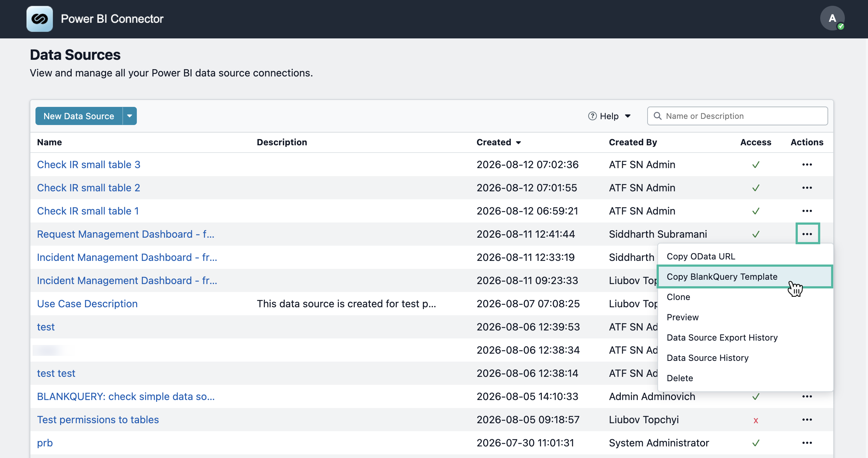Click the Description column header
The width and height of the screenshot is (868, 458).
pos(282,142)
